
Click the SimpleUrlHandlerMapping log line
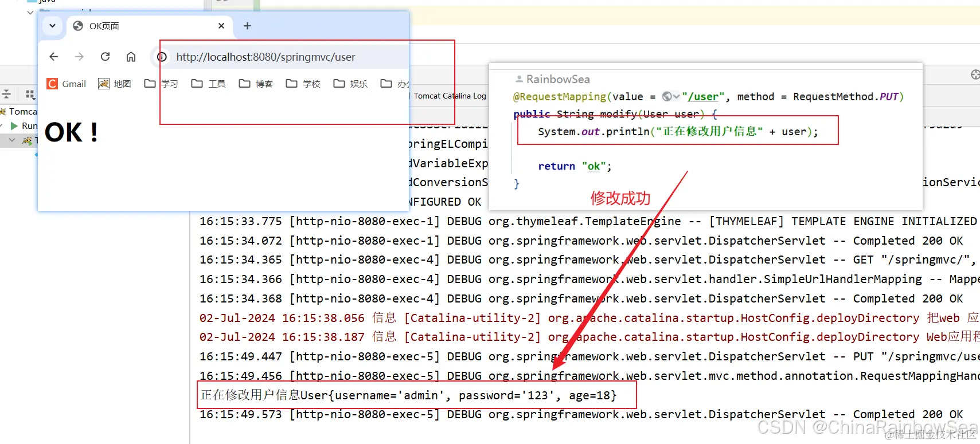tap(589, 279)
